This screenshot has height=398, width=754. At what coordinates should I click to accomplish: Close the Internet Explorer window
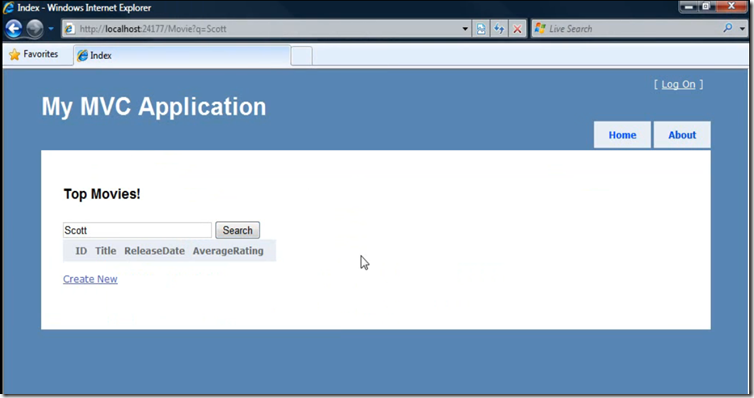[x=731, y=6]
